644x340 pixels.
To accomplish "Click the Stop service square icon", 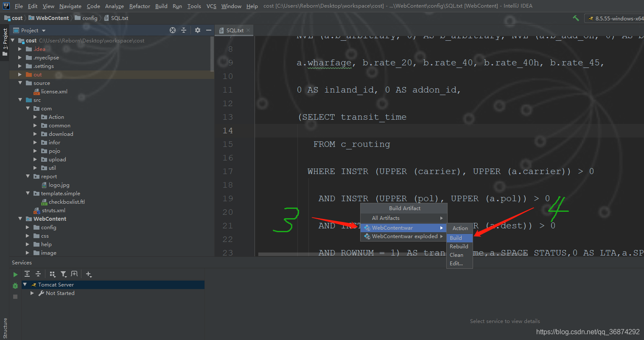I will (x=15, y=297).
